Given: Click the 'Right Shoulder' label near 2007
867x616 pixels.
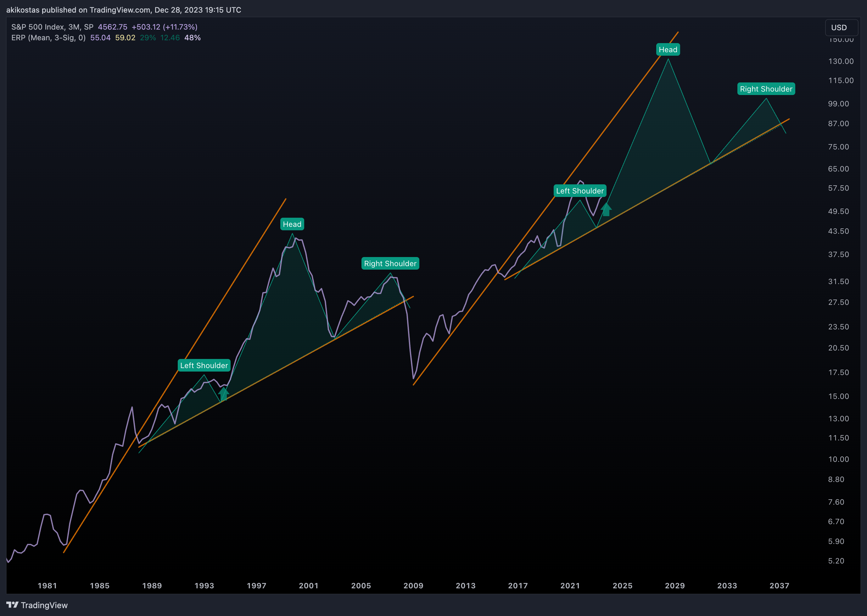Looking at the screenshot, I should point(390,263).
